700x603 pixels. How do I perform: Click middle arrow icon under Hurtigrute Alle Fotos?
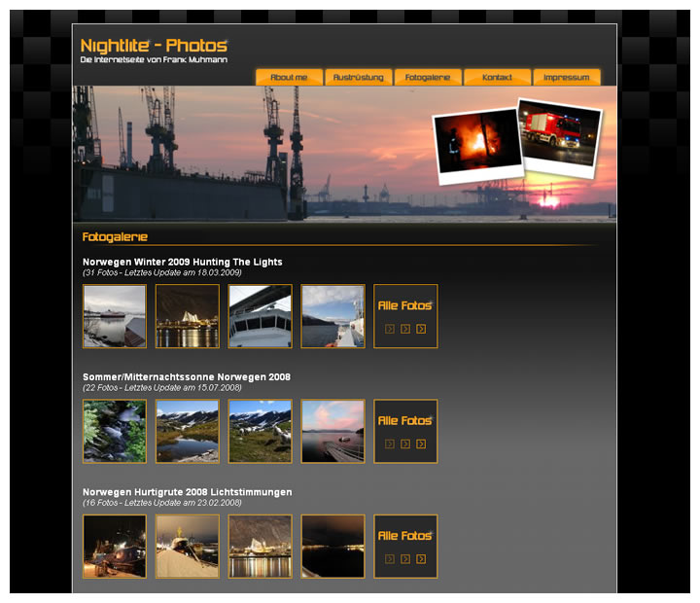tap(405, 559)
